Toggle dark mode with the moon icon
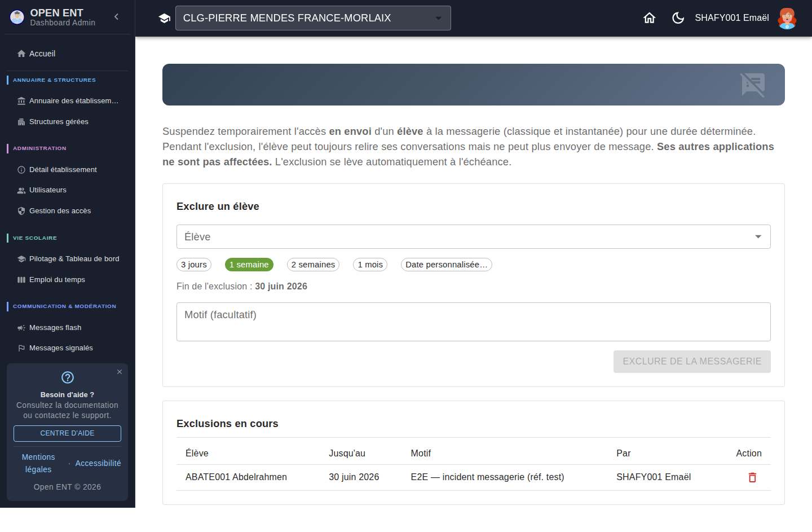 678,18
